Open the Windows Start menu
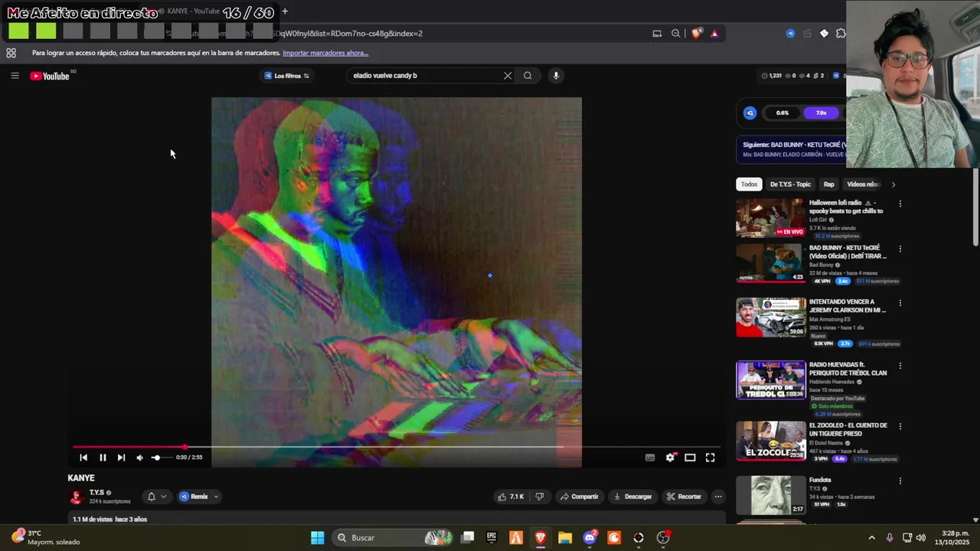The height and width of the screenshot is (551, 980). click(318, 538)
